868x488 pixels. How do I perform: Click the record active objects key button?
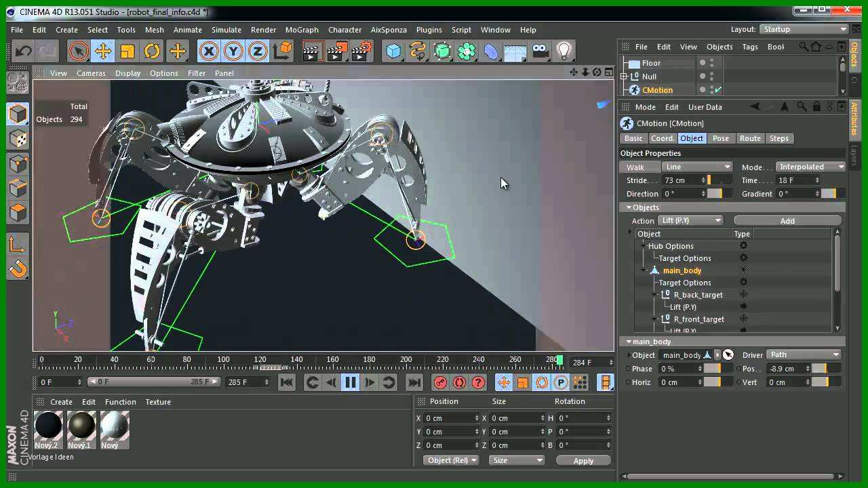click(440, 382)
